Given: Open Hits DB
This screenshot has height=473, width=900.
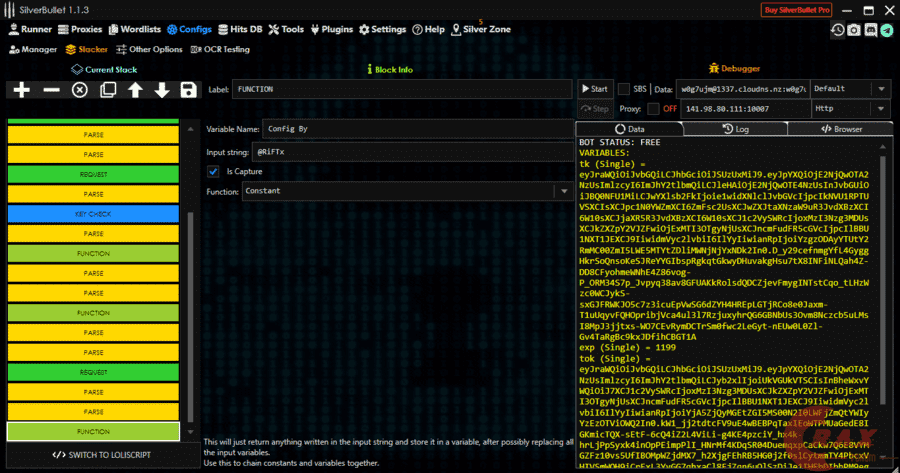Looking at the screenshot, I should [240, 29].
